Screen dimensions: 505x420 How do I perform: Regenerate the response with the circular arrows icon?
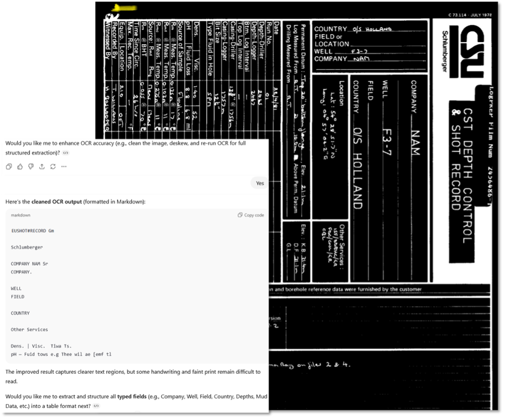click(53, 166)
